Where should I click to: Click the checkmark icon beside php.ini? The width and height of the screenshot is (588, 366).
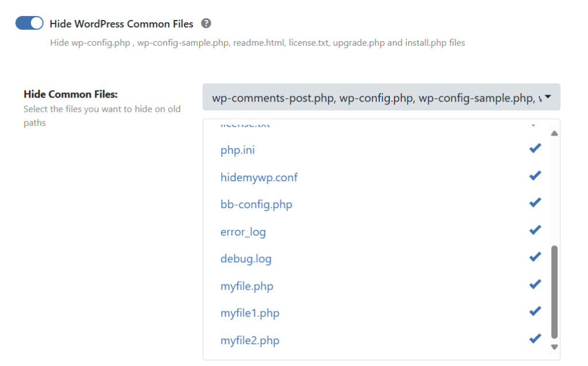coord(535,147)
